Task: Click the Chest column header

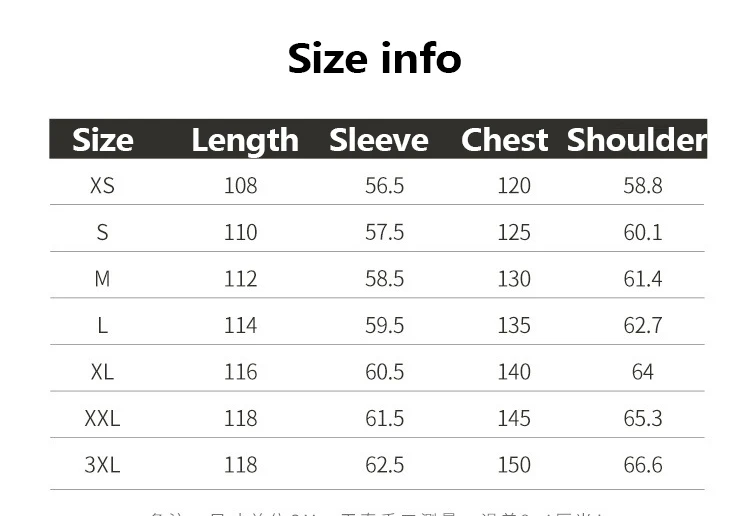Action: 505,140
